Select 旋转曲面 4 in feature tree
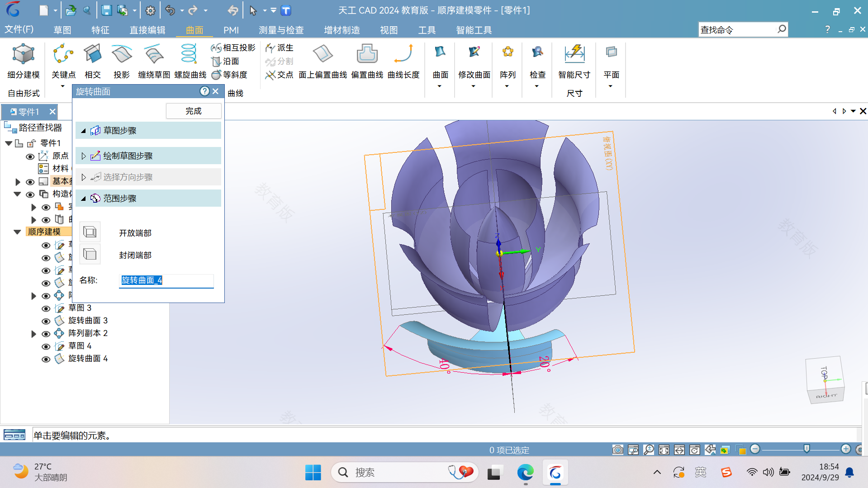Screen dimensions: 868x488 click(88, 359)
